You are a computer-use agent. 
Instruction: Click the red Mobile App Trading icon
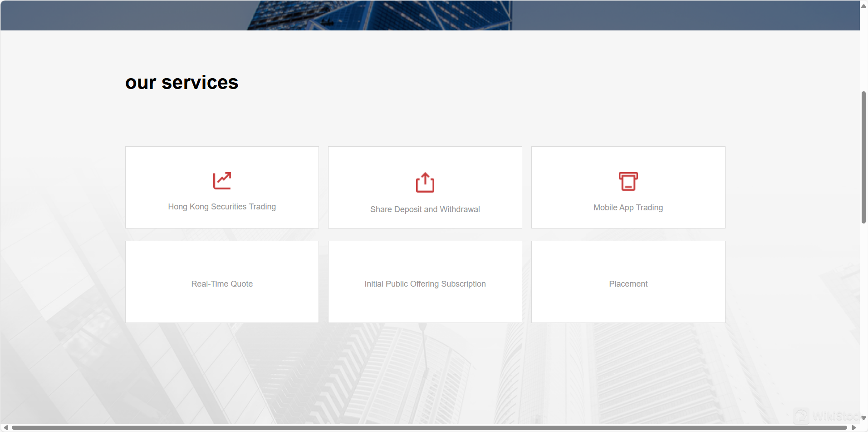click(x=628, y=181)
